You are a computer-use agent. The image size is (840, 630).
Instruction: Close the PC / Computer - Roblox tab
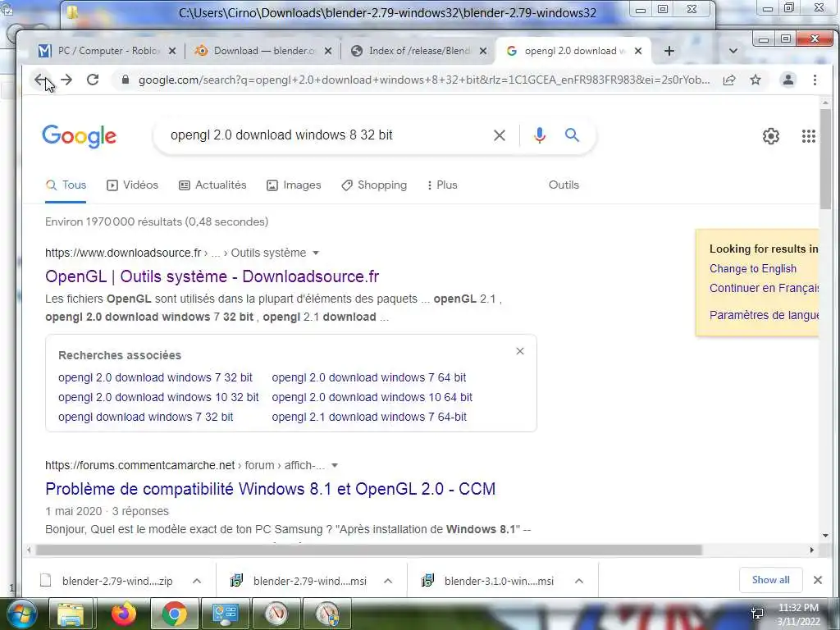[x=172, y=51]
